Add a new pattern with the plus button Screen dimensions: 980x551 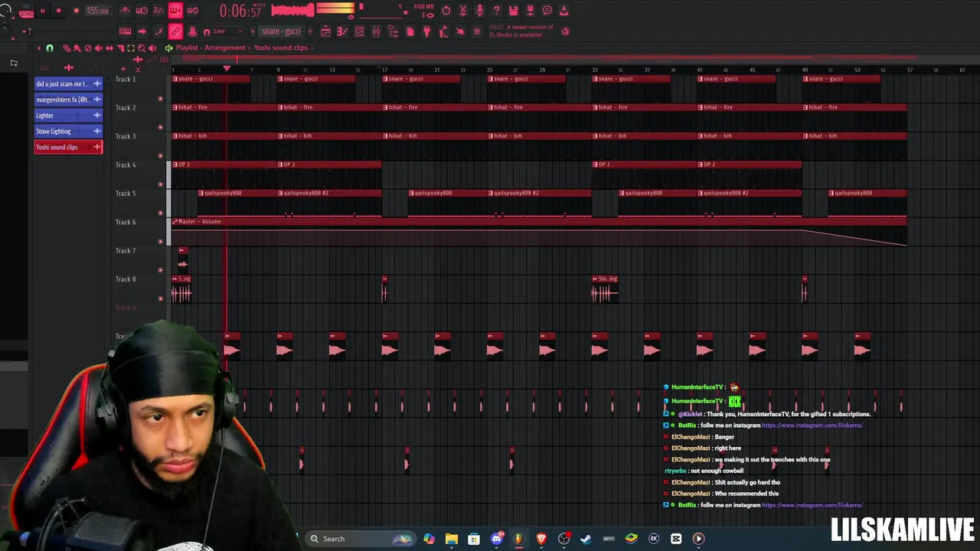coord(309,31)
